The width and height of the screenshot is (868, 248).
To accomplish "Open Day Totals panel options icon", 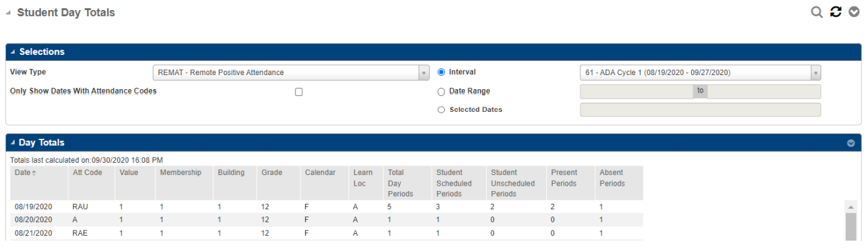I will tap(851, 143).
